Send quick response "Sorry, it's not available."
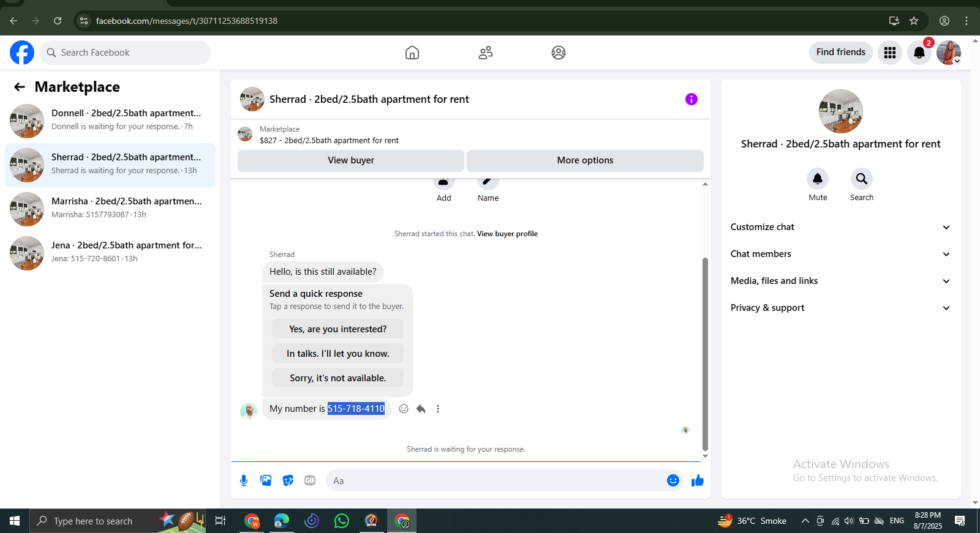980x533 pixels. coord(338,378)
